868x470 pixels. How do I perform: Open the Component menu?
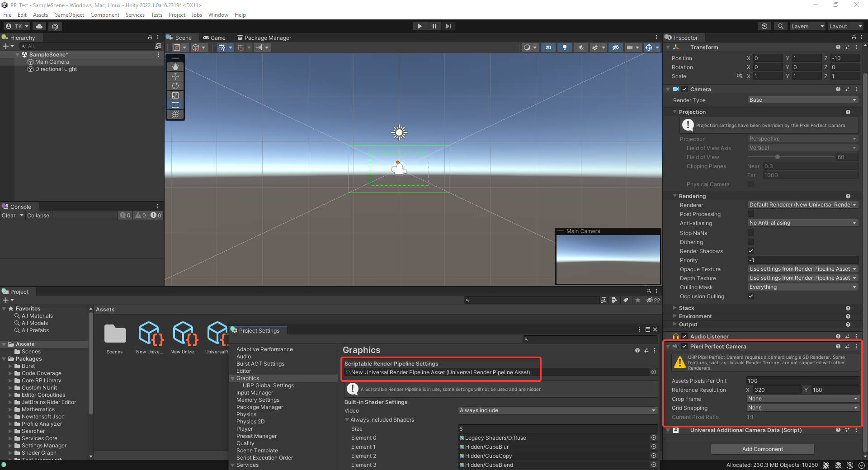tap(105, 15)
